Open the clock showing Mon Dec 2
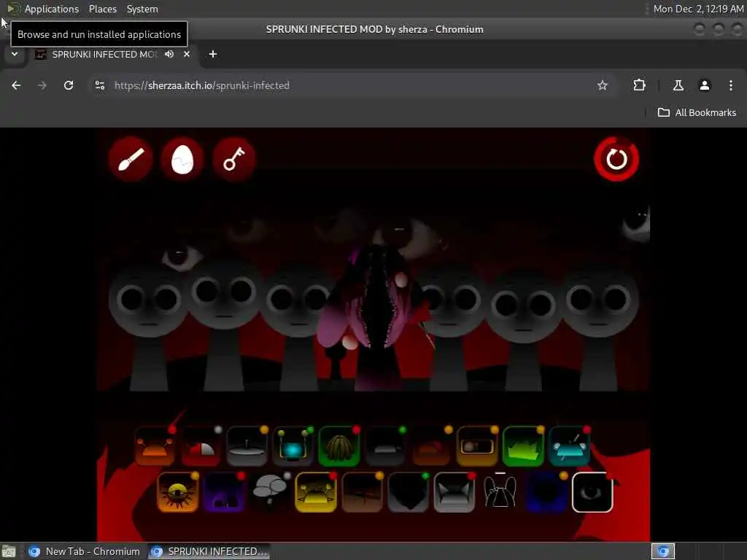The height and width of the screenshot is (560, 747). (x=698, y=9)
